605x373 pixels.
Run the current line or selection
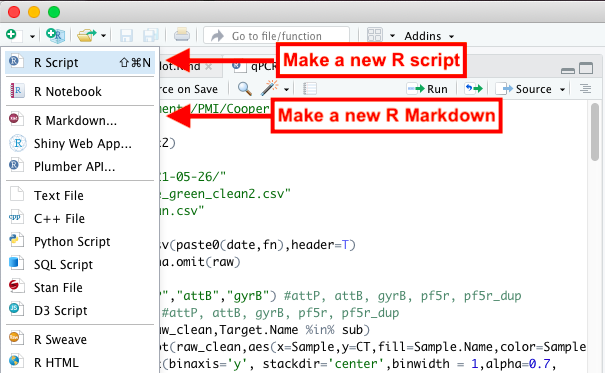[428, 89]
